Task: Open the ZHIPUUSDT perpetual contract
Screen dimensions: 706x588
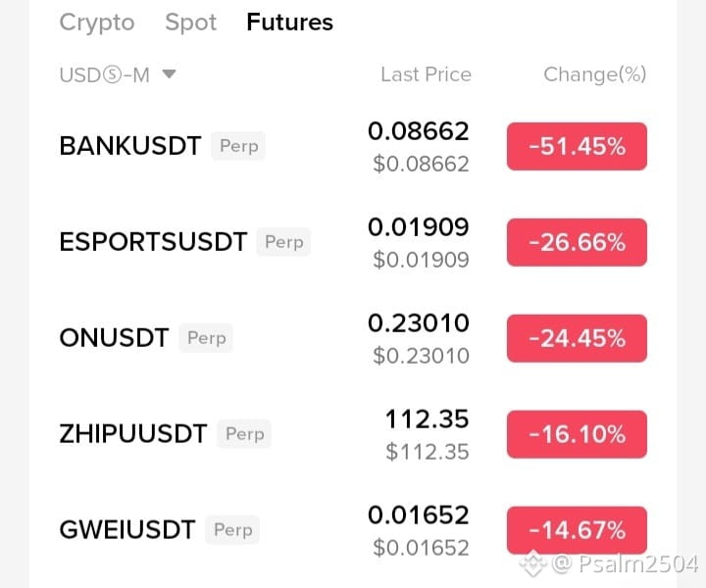Action: tap(353, 434)
